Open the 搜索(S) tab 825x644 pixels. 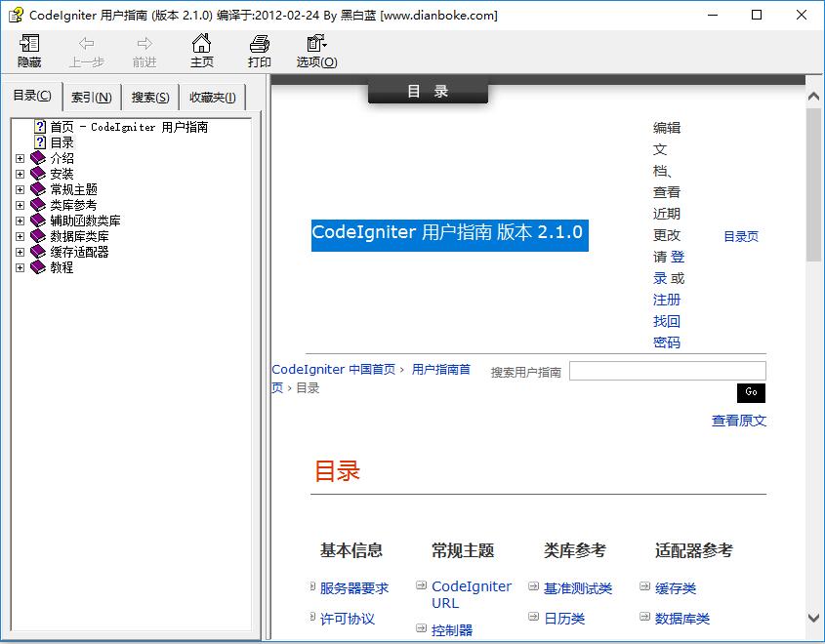(148, 97)
